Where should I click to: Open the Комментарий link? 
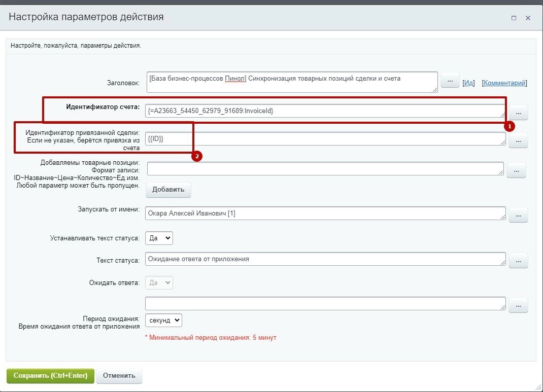504,83
